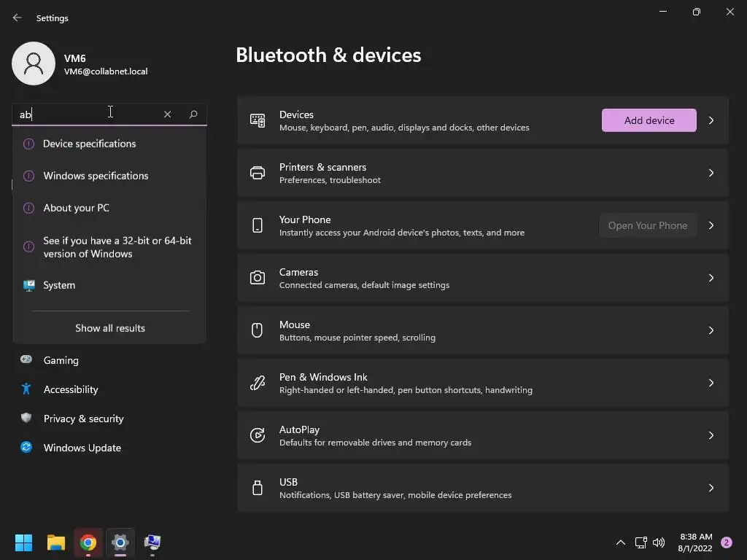
Task: Click the VM6 profile avatar
Action: [x=34, y=63]
